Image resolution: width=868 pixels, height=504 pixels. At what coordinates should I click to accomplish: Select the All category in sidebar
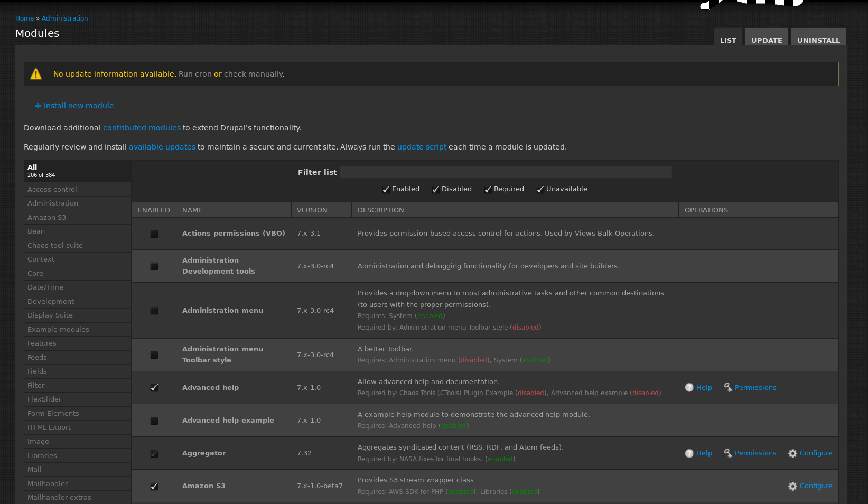click(x=78, y=171)
